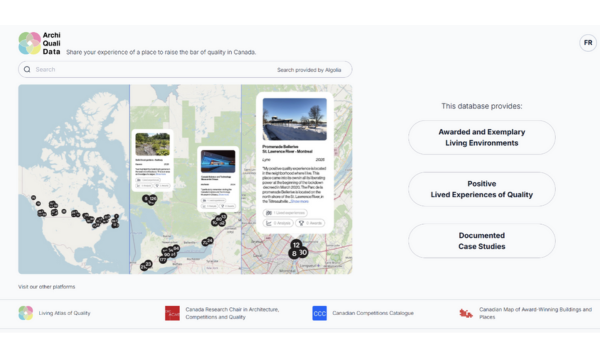Open Canadian Map of Award-Winning Buildings link
Screen dimensions: 600x360
coord(536,313)
